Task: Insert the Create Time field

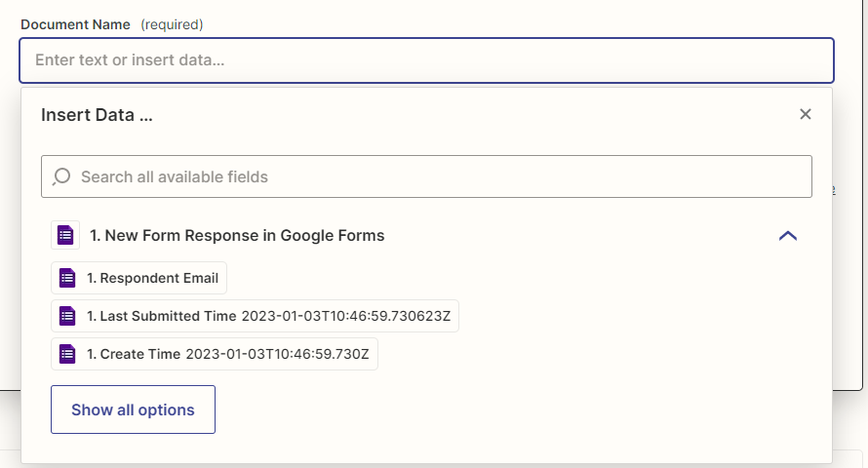Action: click(x=215, y=354)
